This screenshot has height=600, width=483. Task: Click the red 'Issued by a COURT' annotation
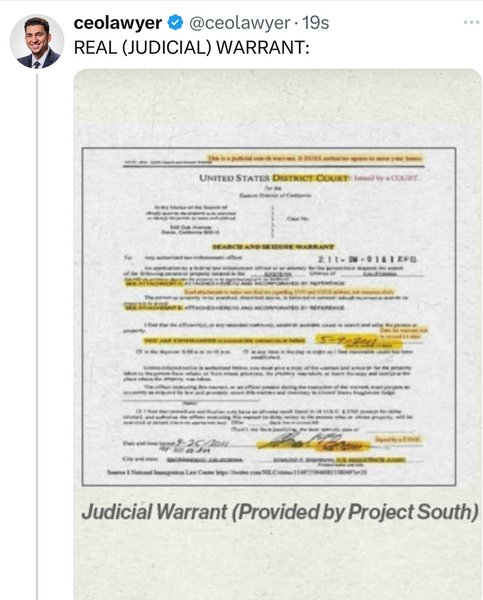(387, 178)
